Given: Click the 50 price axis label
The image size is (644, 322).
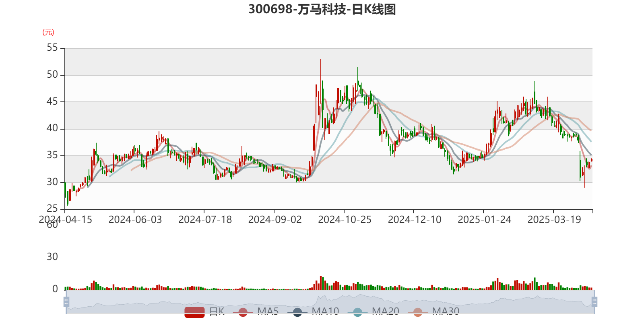Looking at the screenshot, I should point(52,75).
